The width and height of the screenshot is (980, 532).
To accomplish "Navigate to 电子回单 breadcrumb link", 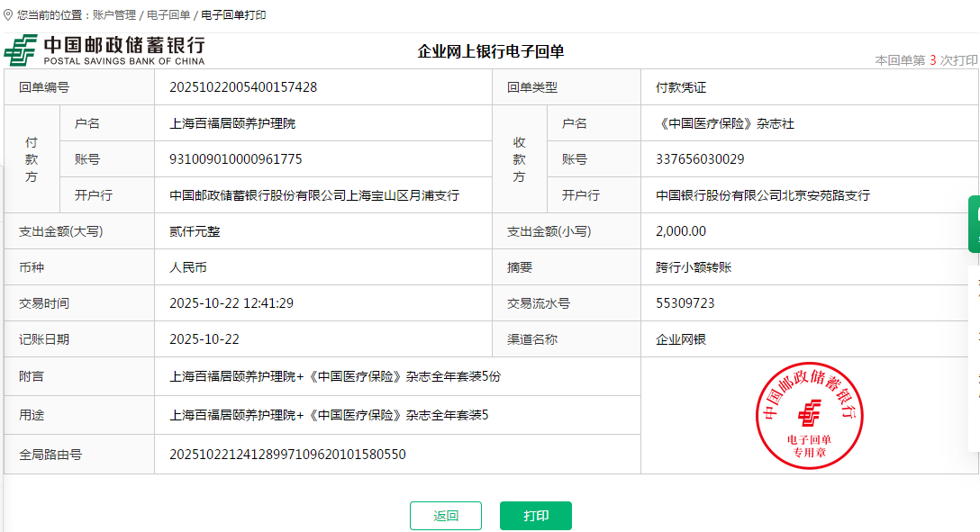I will pos(168,15).
